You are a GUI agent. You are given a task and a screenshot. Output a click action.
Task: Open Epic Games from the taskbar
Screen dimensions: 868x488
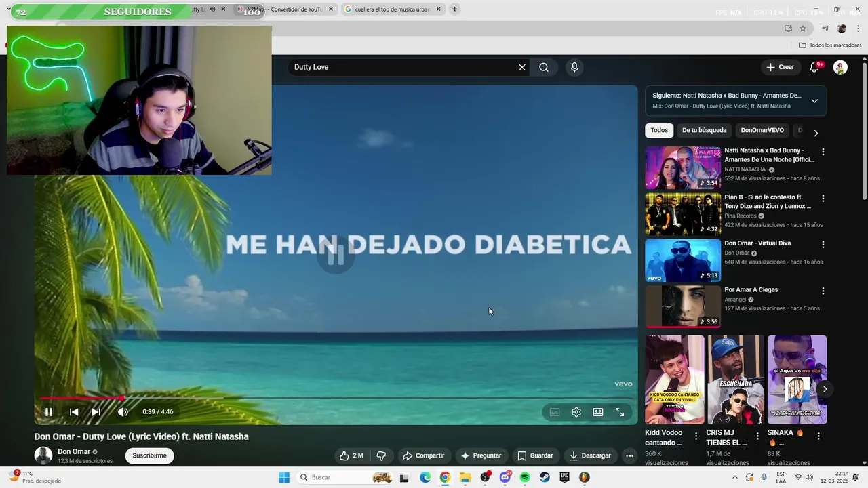click(564, 477)
